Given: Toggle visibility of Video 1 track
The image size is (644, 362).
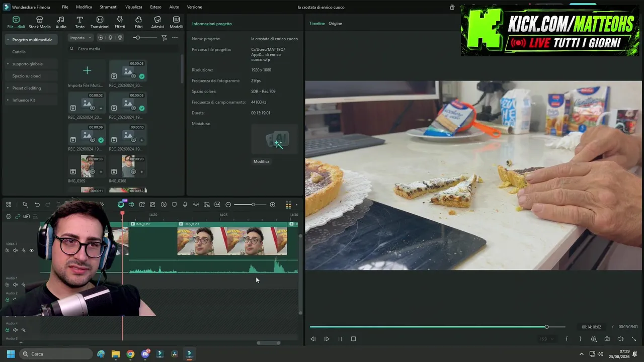Looking at the screenshot, I should [x=31, y=250].
